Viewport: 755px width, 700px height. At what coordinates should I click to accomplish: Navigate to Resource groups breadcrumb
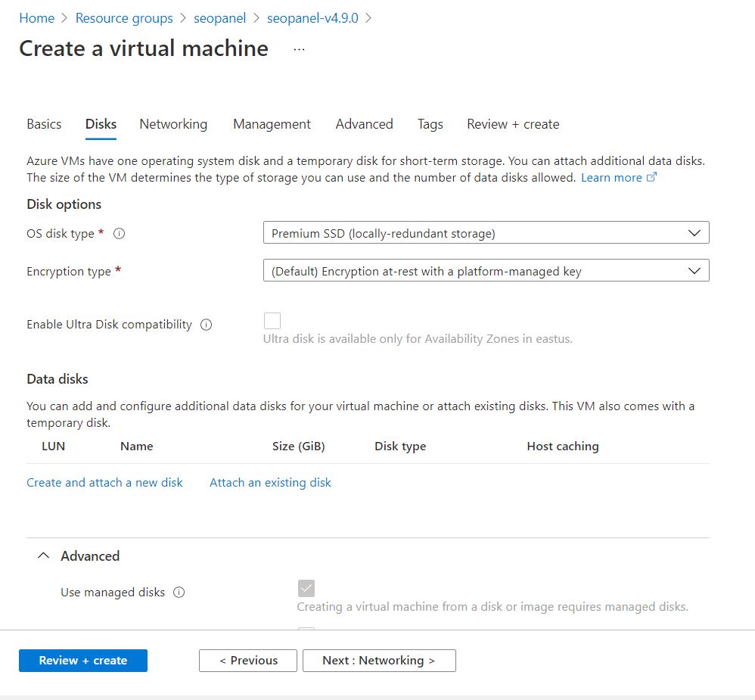click(x=124, y=18)
